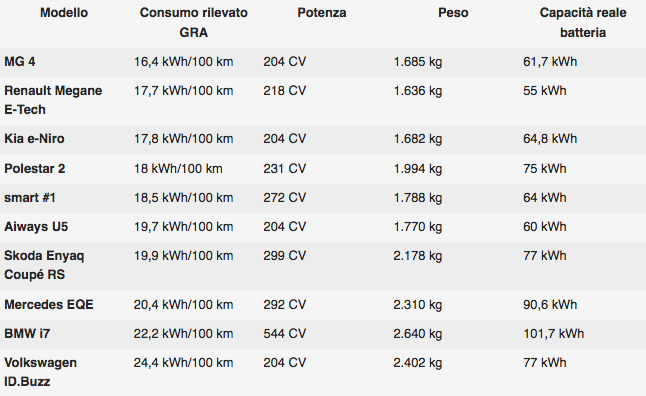Select Skoda Enyaq Coupé RS model name
Viewport: 646px width, 396px height.
[44, 265]
